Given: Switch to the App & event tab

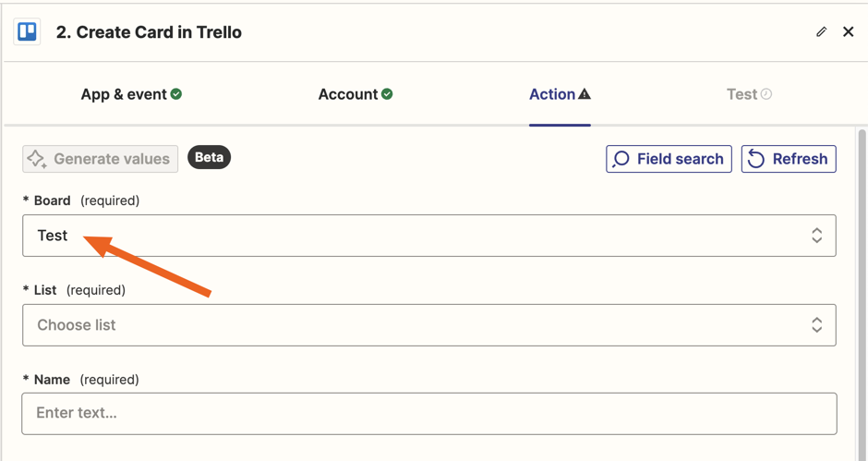Looking at the screenshot, I should 131,94.
